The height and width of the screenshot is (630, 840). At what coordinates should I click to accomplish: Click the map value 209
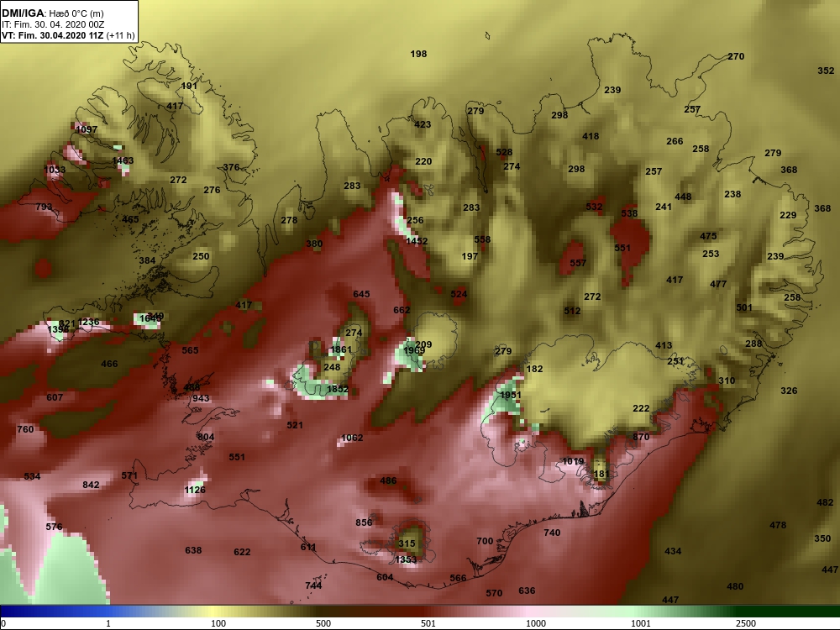pos(423,344)
